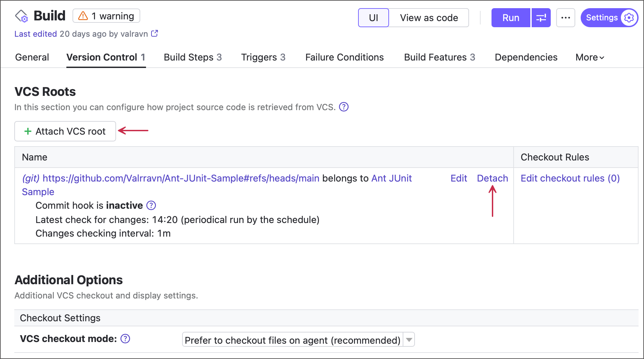
Task: Open Edit checkout rules link
Action: [570, 178]
